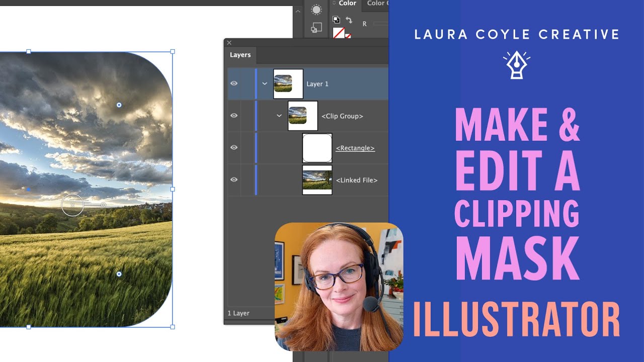Click the Default Fill and Stroke icon
The image size is (644, 362).
coord(336,20)
